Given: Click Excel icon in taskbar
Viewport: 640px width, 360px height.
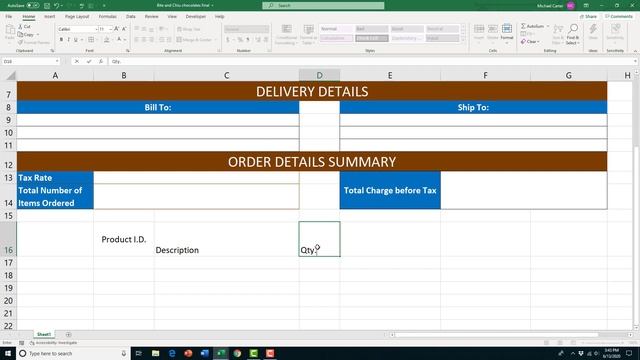Looking at the screenshot, I should pyautogui.click(x=221, y=353).
